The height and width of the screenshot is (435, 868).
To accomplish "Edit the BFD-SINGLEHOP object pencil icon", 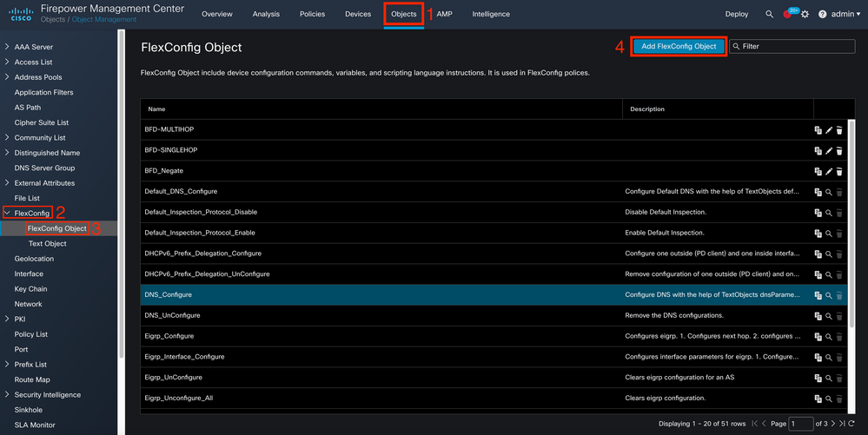I will pyautogui.click(x=829, y=150).
